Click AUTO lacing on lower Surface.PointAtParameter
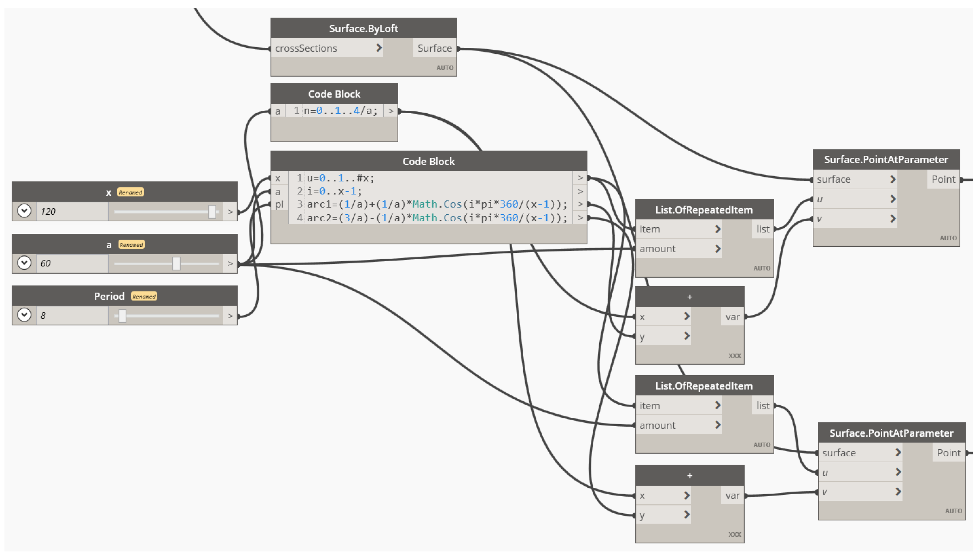 [953, 511]
